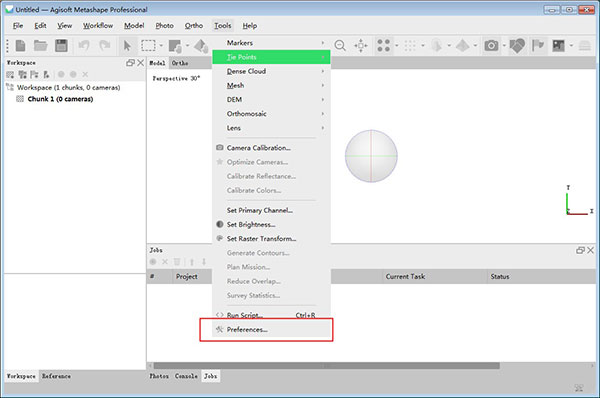Switch to the Console tab
This screenshot has width=600, height=398.
[x=186, y=376]
